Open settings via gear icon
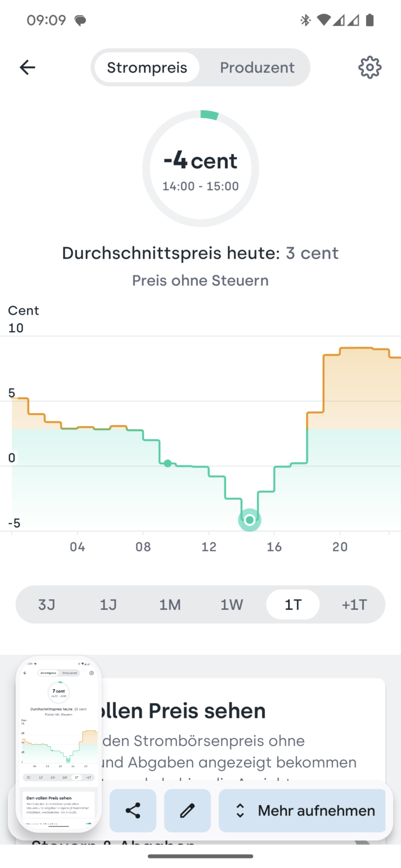Screen dimensions: 401x868 click(x=370, y=67)
